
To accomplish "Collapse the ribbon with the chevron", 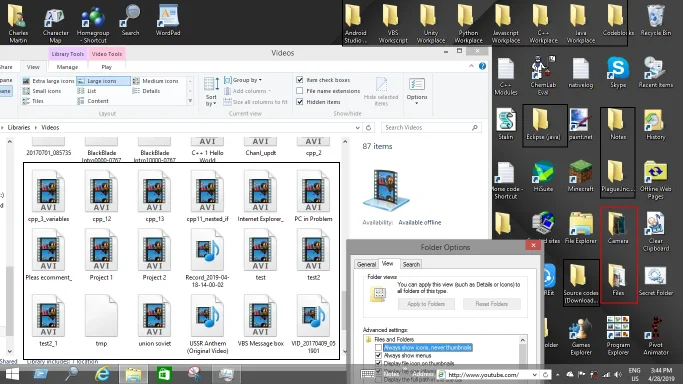I will [471, 66].
